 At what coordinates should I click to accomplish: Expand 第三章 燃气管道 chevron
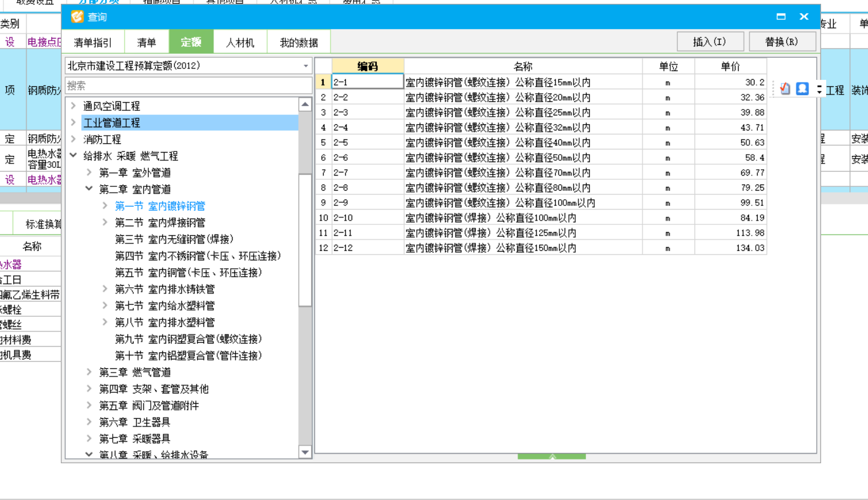click(89, 372)
